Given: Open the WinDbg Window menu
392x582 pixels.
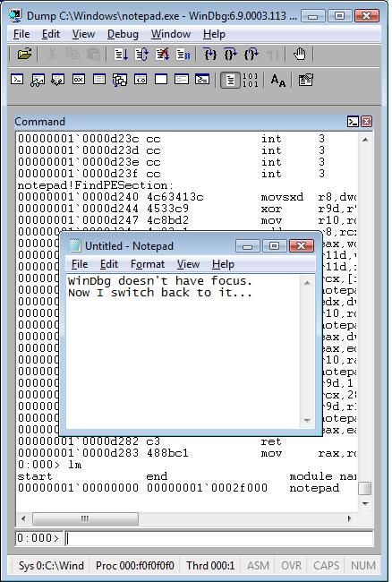Looking at the screenshot, I should pyautogui.click(x=171, y=34).
